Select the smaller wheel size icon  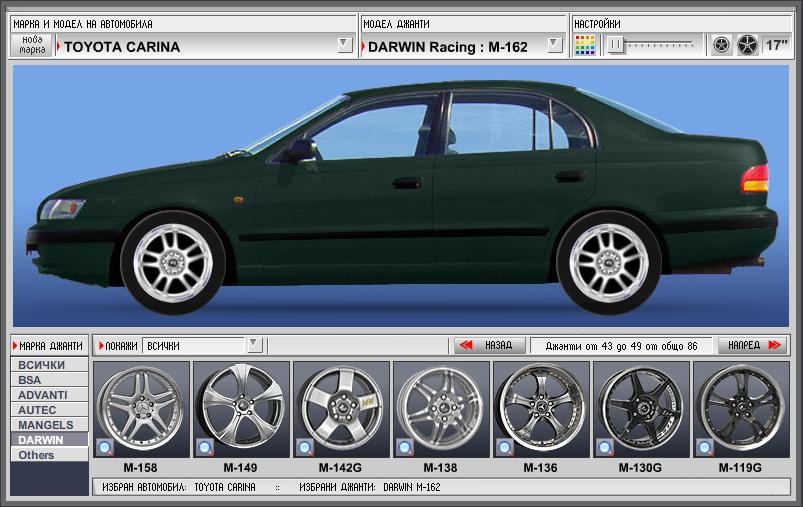(722, 46)
